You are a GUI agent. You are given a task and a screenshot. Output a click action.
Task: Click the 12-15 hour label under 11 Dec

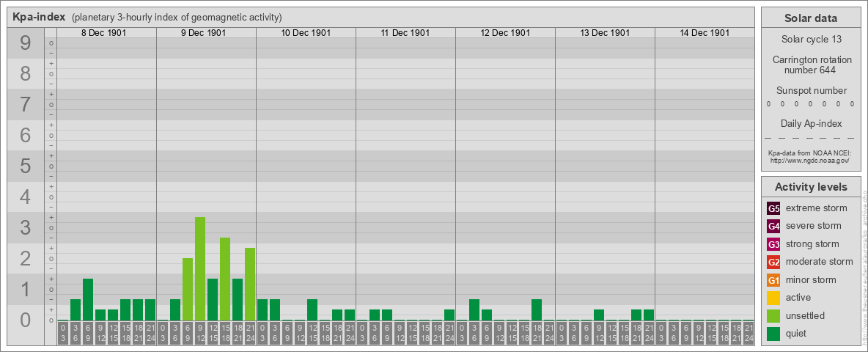(x=411, y=333)
